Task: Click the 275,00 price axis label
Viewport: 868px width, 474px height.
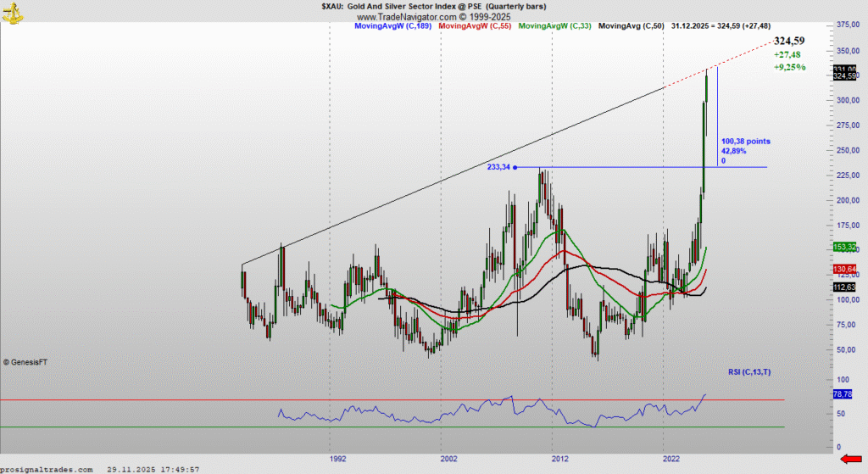Action: click(848, 125)
